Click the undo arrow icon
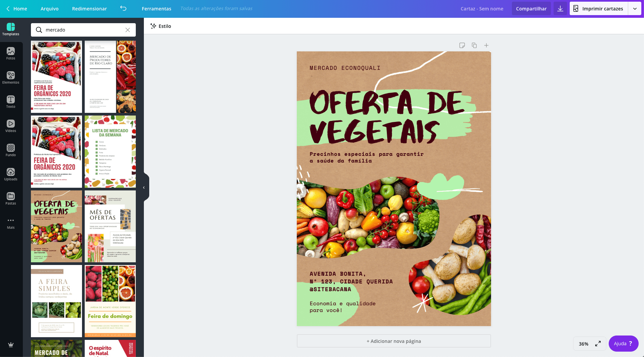 [123, 8]
